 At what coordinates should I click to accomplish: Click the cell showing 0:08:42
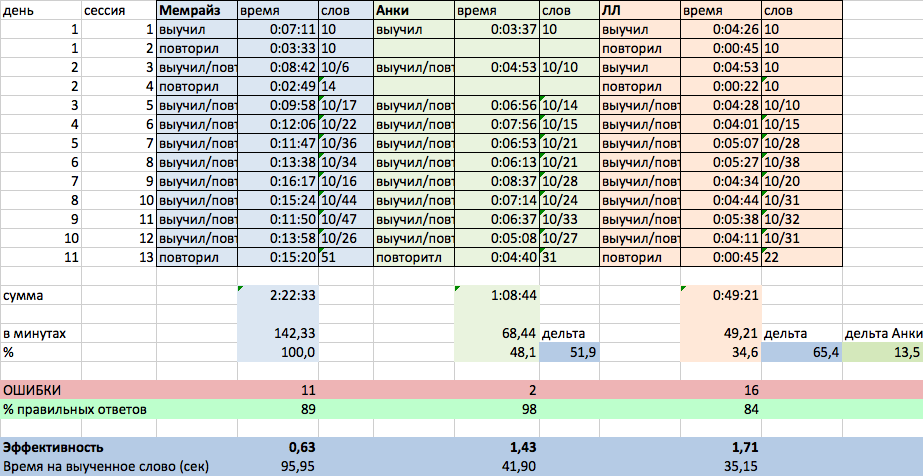[278, 68]
